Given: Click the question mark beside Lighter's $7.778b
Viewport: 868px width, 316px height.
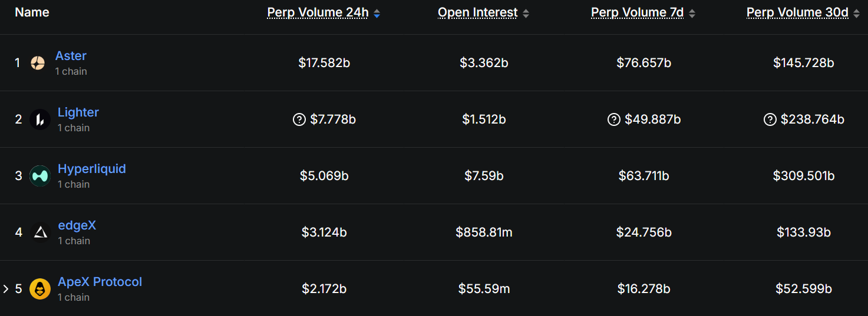Looking at the screenshot, I should (299, 119).
